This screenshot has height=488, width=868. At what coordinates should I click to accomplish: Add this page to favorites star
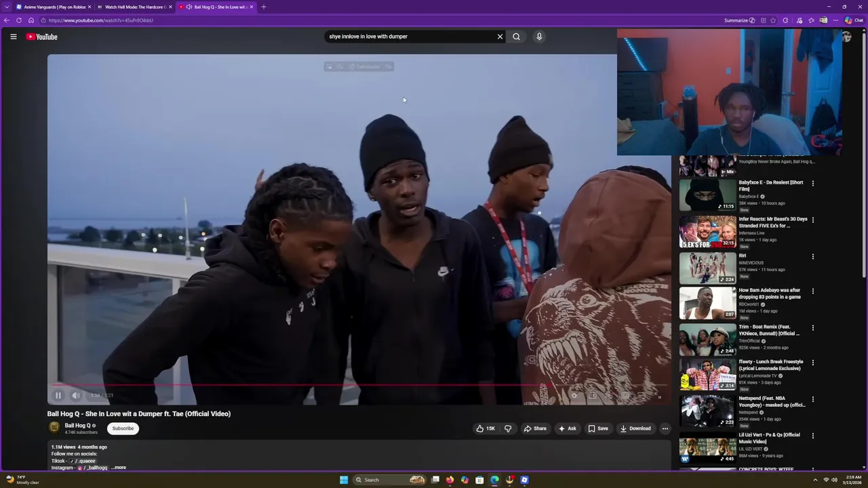(772, 20)
